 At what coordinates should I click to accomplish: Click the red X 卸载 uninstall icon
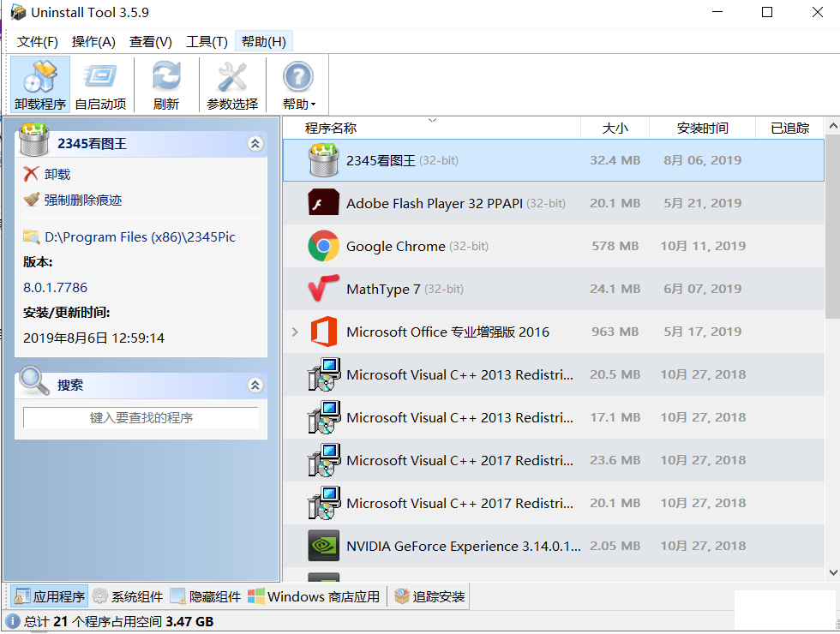coord(31,174)
